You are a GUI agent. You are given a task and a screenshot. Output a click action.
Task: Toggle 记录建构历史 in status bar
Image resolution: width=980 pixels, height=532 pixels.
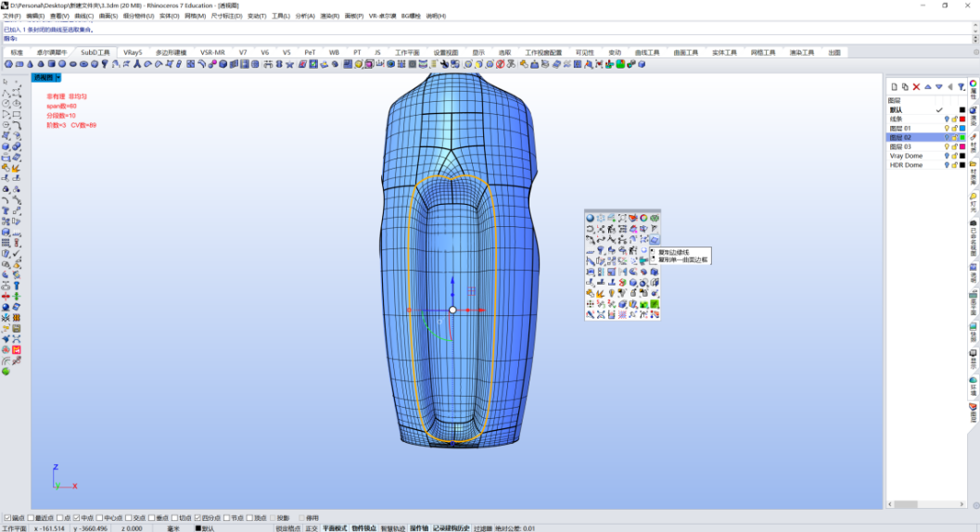tap(451, 528)
